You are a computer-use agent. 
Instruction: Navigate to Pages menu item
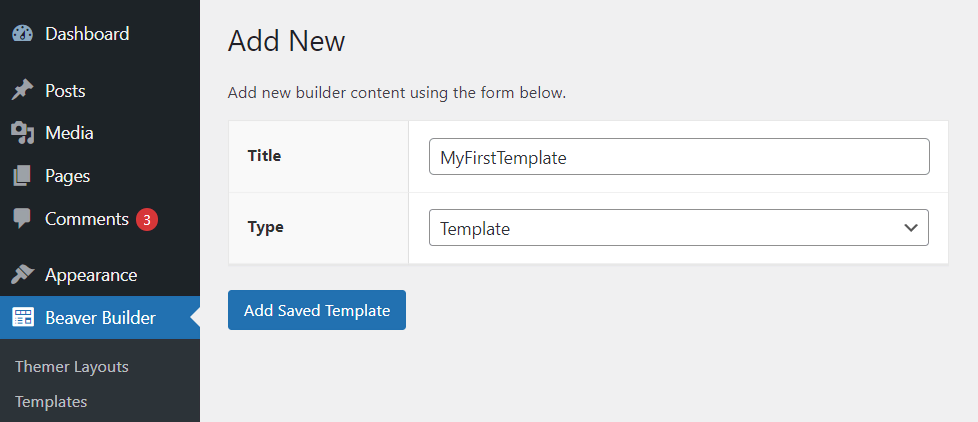tap(67, 176)
